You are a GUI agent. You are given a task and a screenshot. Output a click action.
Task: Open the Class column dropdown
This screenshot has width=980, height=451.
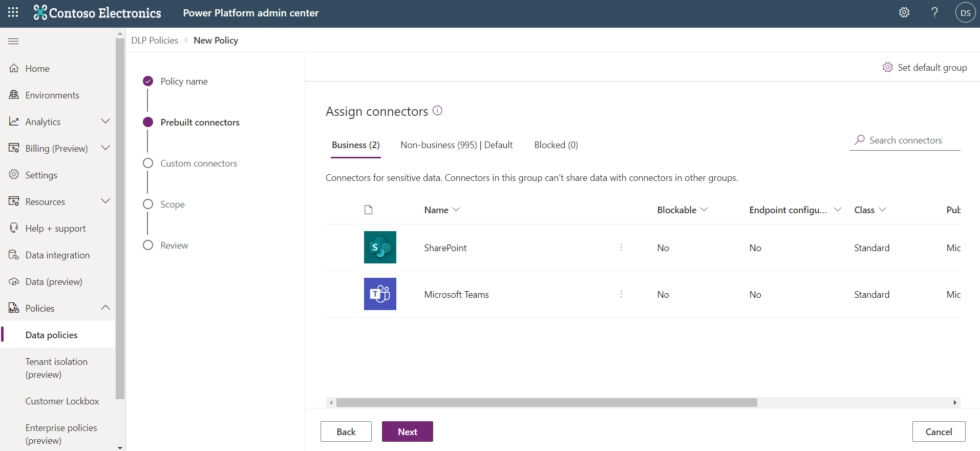(882, 210)
